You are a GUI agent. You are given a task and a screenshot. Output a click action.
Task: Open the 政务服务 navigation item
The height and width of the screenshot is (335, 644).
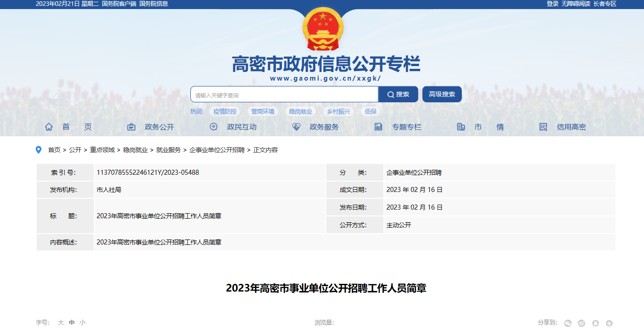(324, 127)
